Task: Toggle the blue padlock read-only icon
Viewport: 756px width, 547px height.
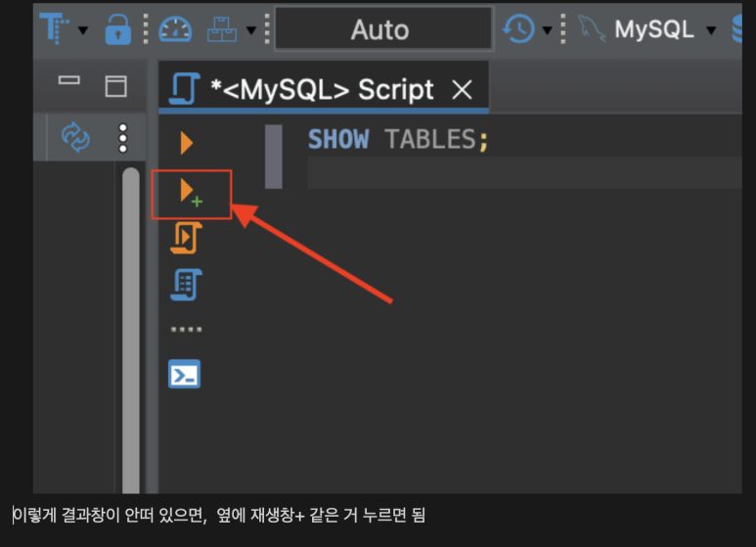Action: pos(118,29)
